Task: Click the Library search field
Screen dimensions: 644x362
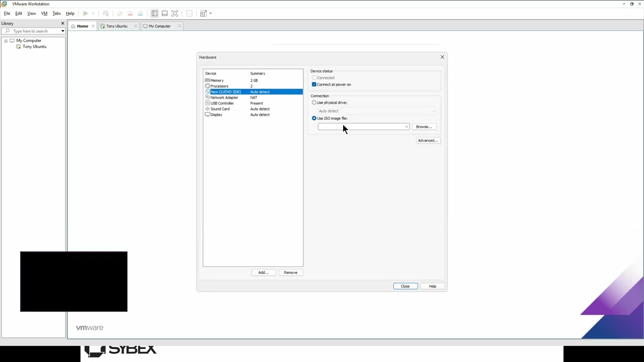Action: click(x=33, y=31)
